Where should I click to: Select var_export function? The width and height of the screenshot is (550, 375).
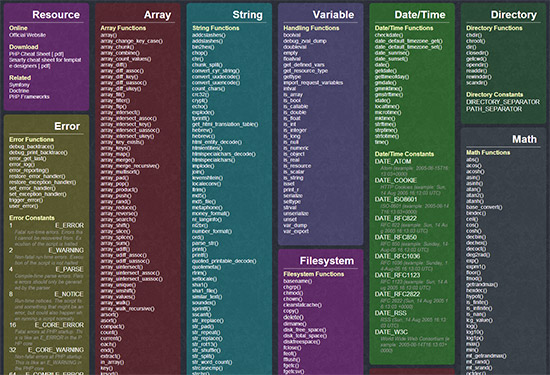point(296,232)
